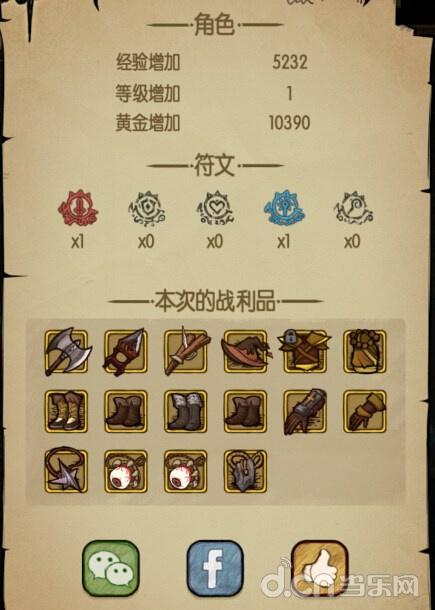Tap the gray heart rune
The image size is (435, 610).
pyautogui.click(x=215, y=208)
